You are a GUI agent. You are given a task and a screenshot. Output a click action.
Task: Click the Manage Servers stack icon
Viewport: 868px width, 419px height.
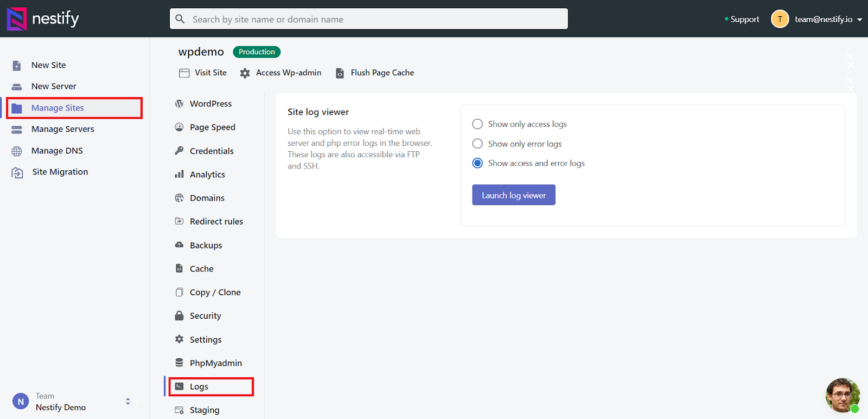pyautogui.click(x=17, y=130)
